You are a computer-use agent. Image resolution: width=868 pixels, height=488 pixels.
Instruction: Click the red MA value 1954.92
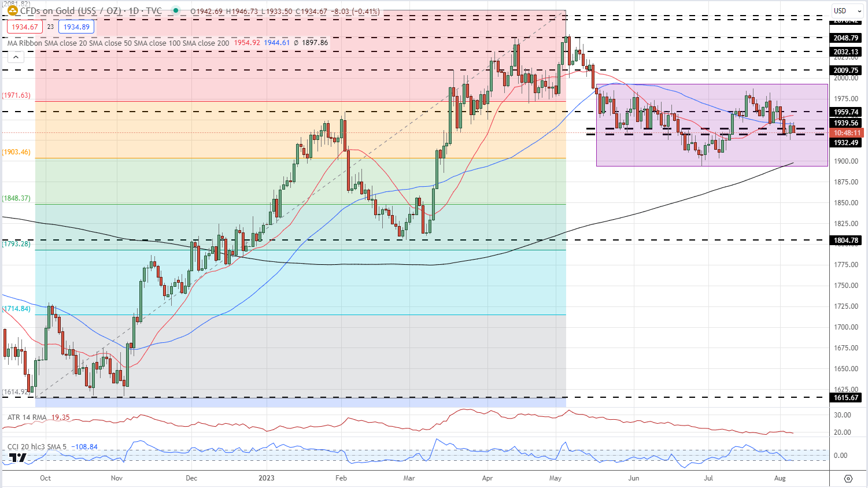247,43
